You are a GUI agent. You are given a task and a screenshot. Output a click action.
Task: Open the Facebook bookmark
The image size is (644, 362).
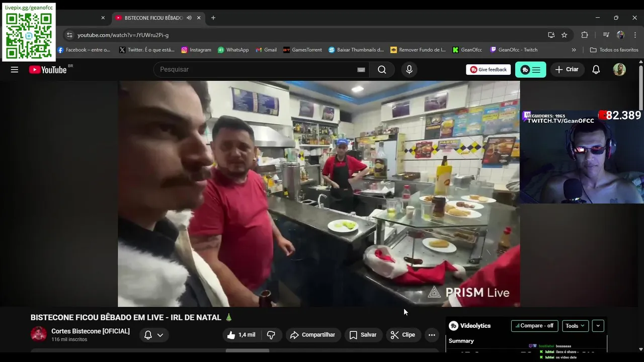click(84, 50)
